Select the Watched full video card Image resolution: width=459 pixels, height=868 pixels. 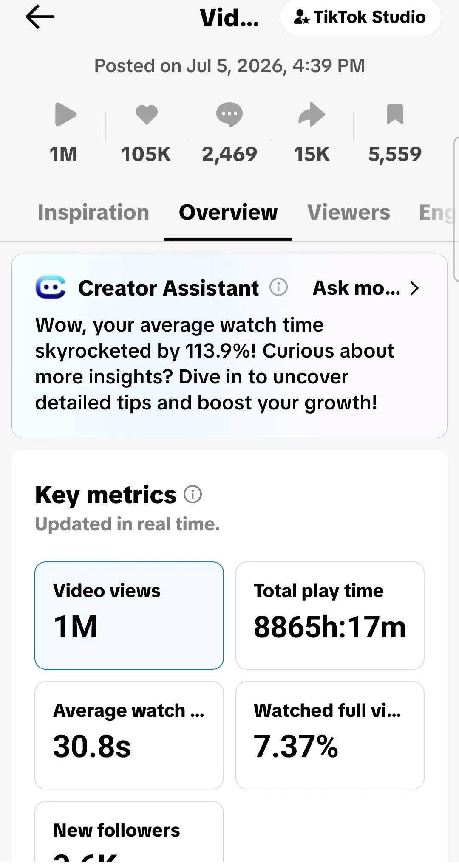point(330,735)
